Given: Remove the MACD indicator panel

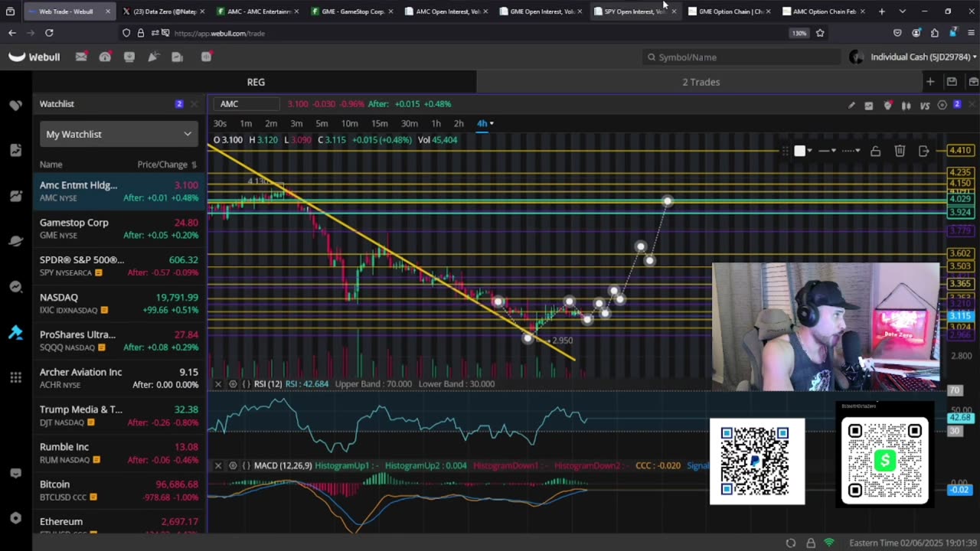Looking at the screenshot, I should point(218,465).
